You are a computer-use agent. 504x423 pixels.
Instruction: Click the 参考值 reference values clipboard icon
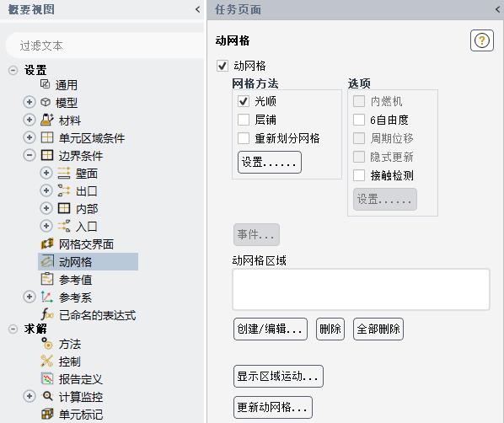pyautogui.click(x=47, y=279)
